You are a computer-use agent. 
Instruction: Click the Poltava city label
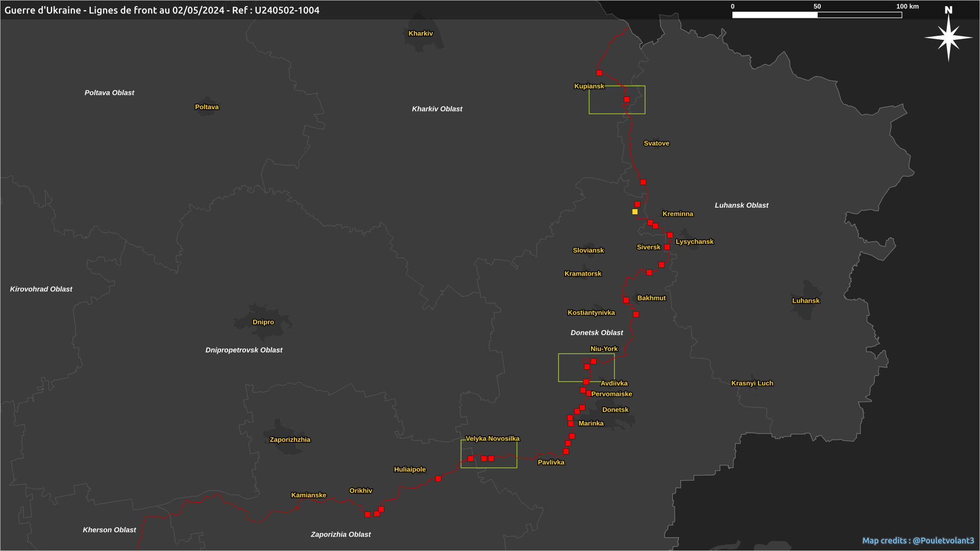[207, 107]
